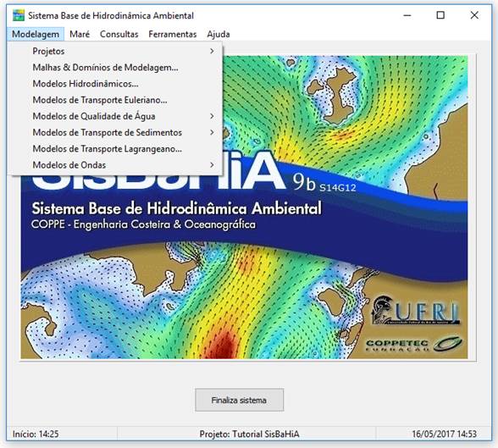
Task: Click the Projetos submenu arrow
Action: click(212, 51)
